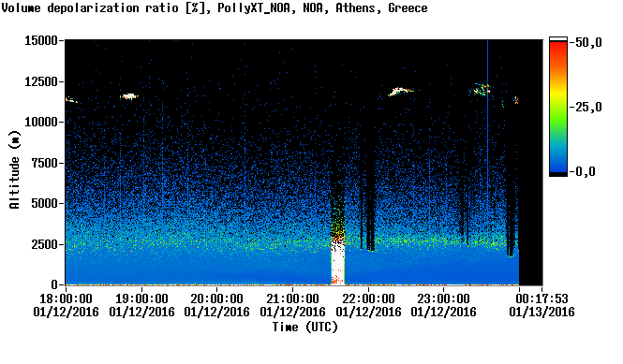Click the 2500 altitude tick label

(x=44, y=244)
